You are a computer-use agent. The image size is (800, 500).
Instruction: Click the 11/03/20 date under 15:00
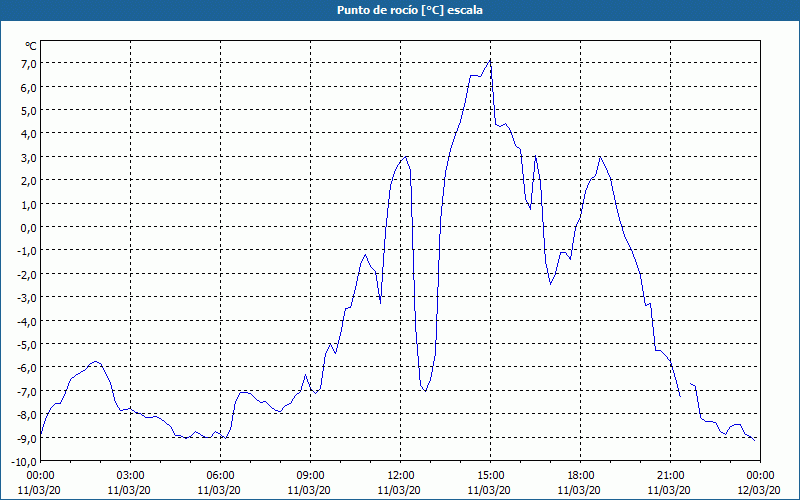489,490
